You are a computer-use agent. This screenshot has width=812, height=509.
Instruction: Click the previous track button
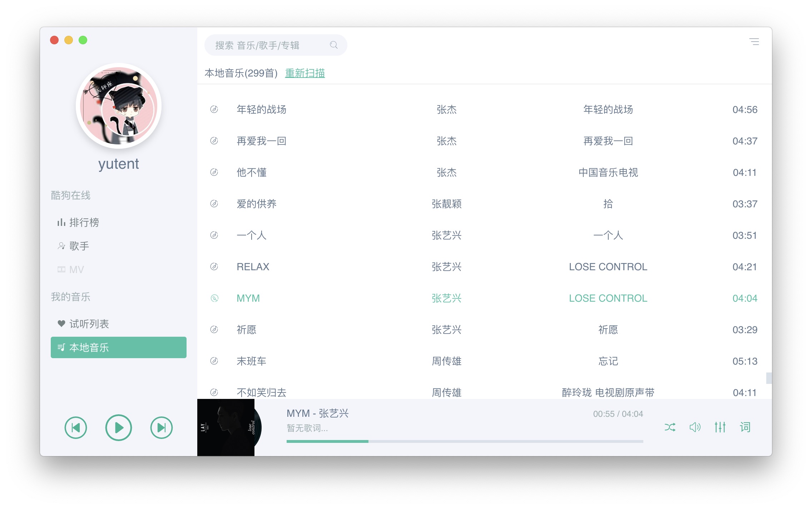pos(76,428)
